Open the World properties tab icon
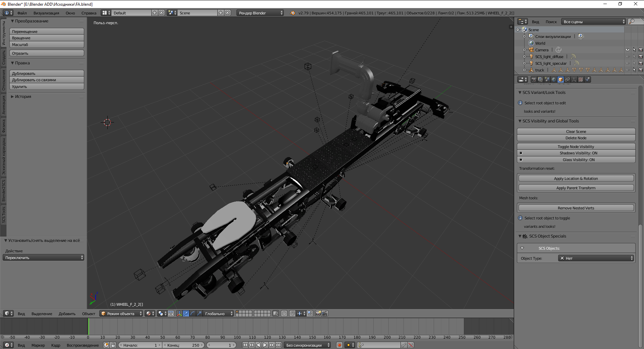The height and width of the screenshot is (349, 644). pos(554,80)
